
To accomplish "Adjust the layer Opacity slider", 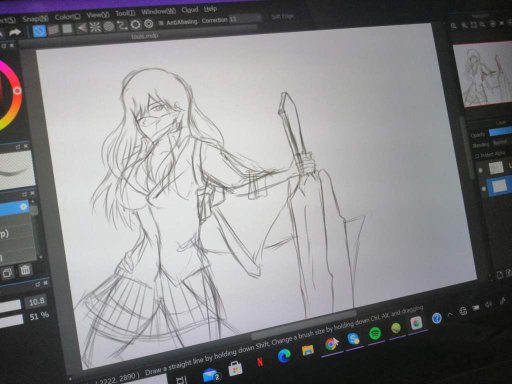I will click(x=500, y=132).
